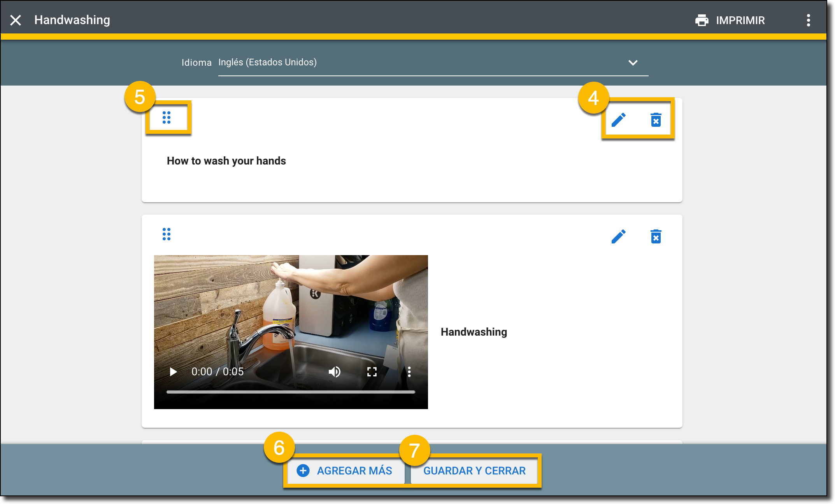Click the video progress bar
Viewport: 835px width, 504px height.
291,392
